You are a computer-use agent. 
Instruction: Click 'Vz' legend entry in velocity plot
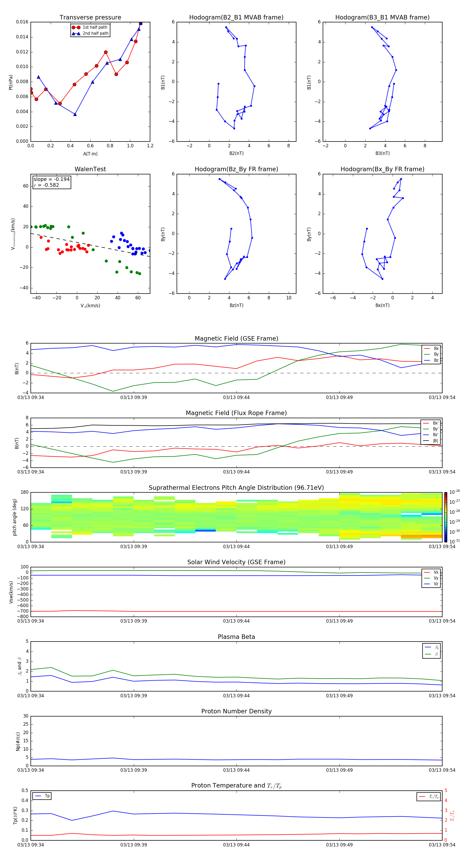431,584
